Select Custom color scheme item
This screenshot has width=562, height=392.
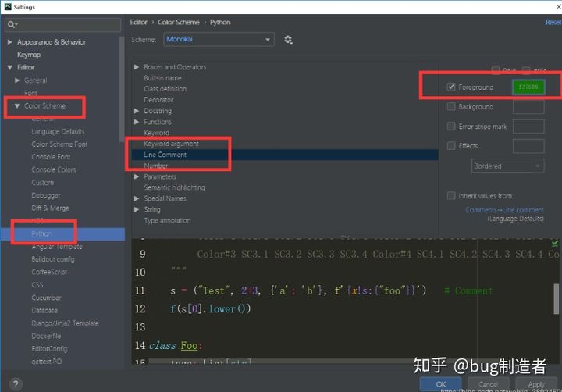click(43, 183)
